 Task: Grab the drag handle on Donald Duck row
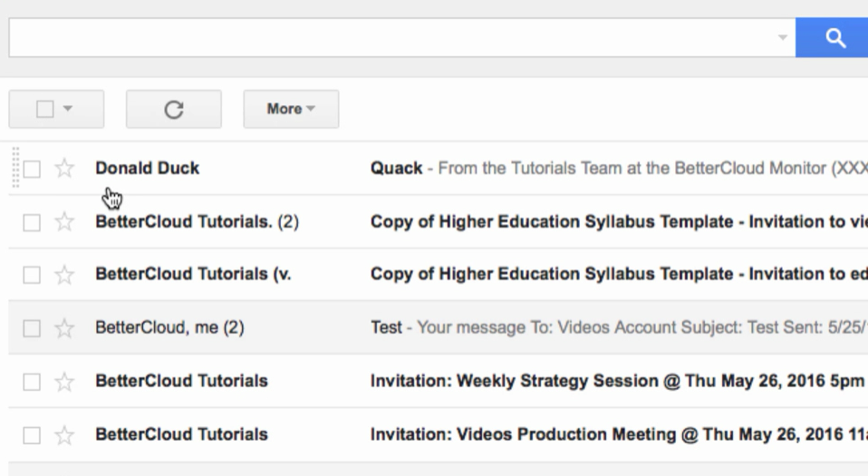[x=15, y=168]
